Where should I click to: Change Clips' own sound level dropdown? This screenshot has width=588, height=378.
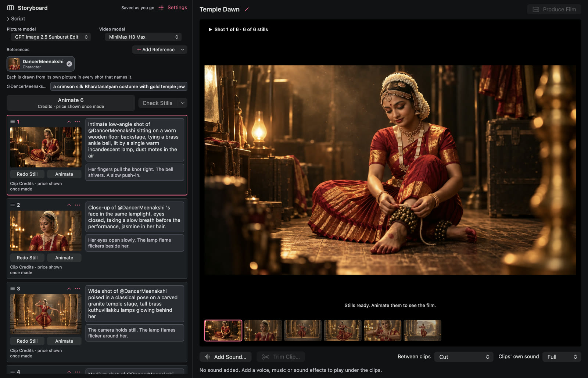562,357
